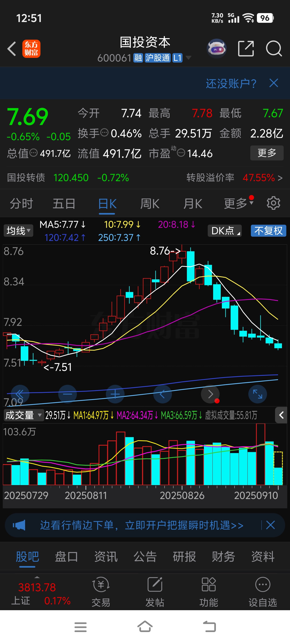Open 转股溢价率 47.55% detail
290x644 pixels.
pos(235,178)
